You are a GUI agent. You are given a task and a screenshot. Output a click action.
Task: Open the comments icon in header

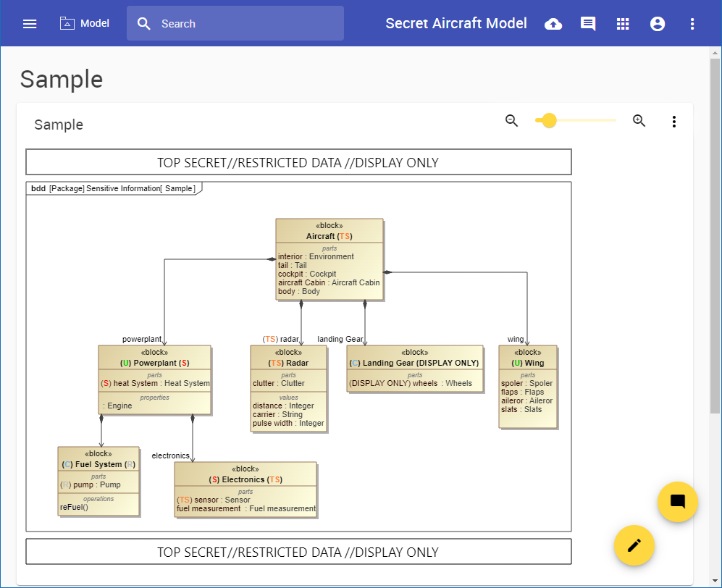pos(588,24)
